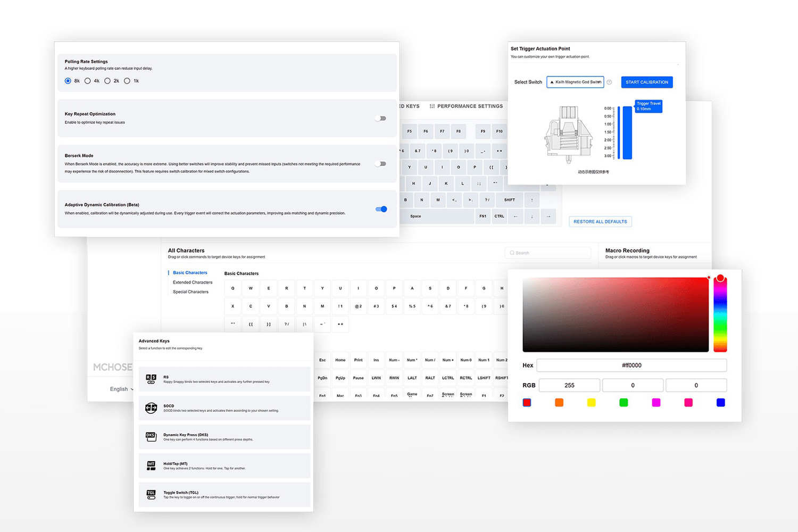Pick the RALT key in commands list
Image resolution: width=798 pixels, height=532 pixels.
coord(430,378)
